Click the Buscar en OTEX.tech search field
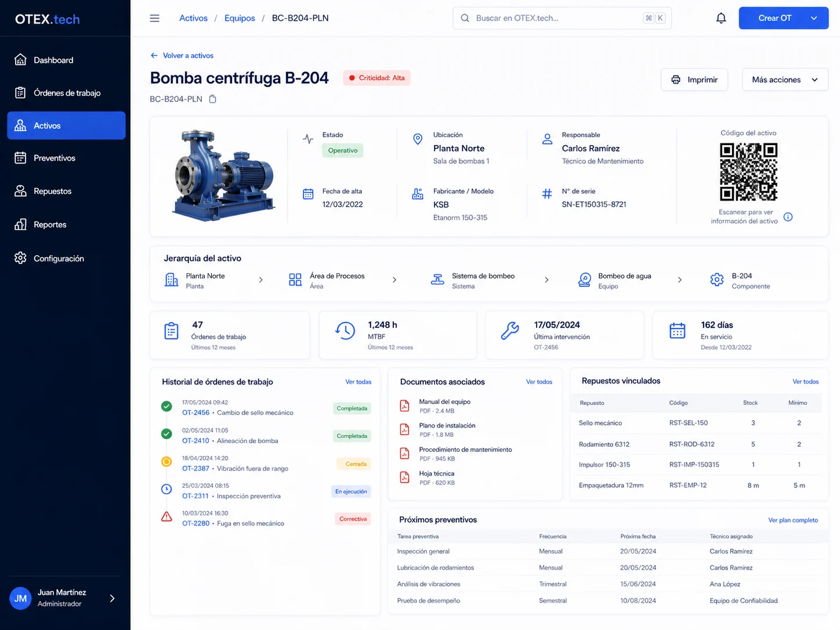Screen dimensions: 840x630 pos(562,18)
